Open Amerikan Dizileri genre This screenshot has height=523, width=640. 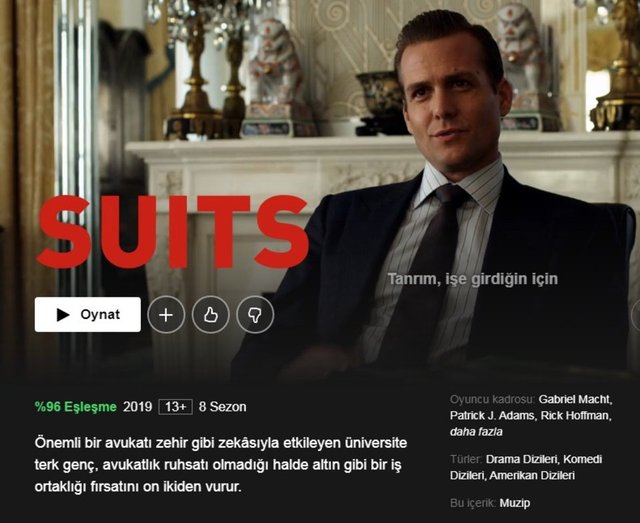click(x=532, y=476)
